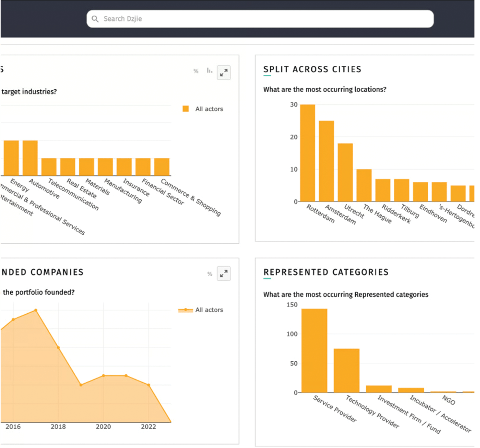
Task: Toggle percentage view on industries chart
Action: [x=196, y=71]
